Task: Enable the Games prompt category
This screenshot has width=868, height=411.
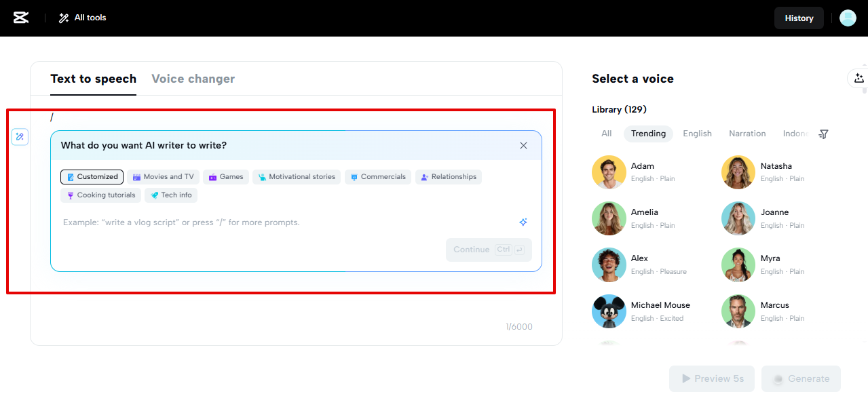Action: point(225,176)
